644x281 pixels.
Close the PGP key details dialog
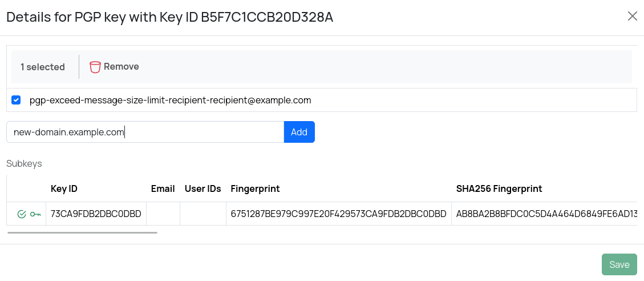click(x=632, y=16)
